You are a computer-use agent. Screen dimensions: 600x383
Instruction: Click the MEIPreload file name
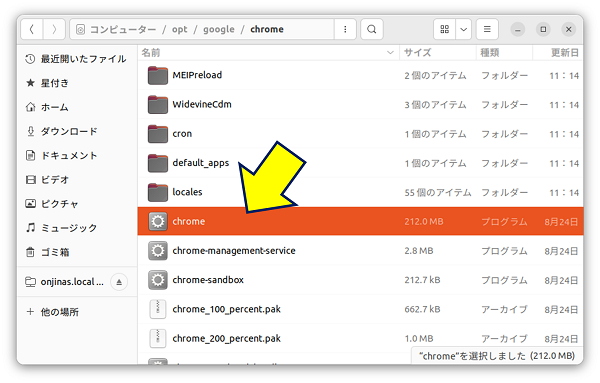[197, 75]
